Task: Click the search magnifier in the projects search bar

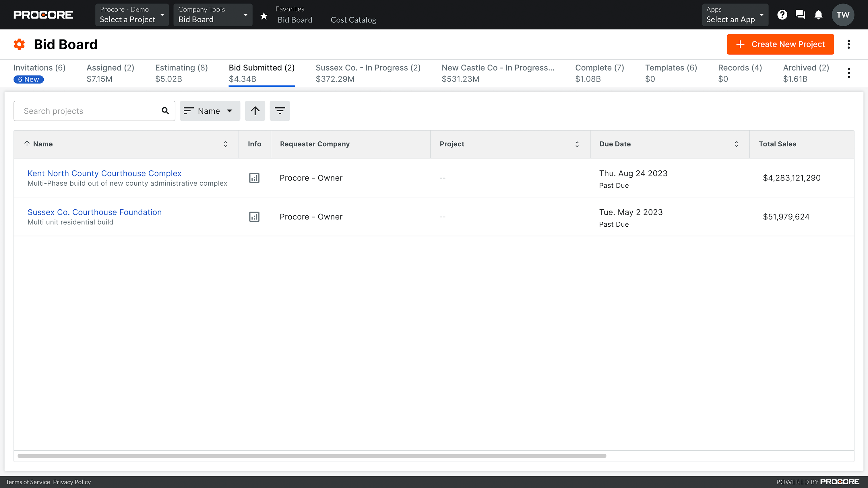Action: 165,111
